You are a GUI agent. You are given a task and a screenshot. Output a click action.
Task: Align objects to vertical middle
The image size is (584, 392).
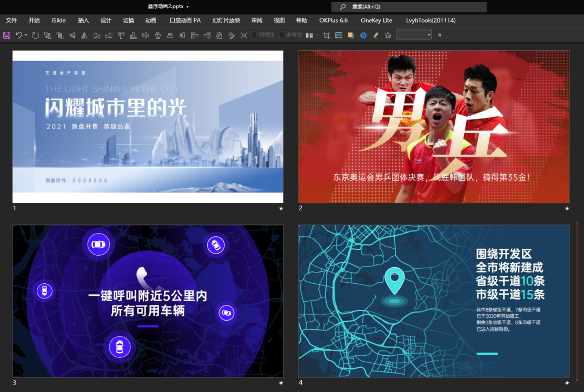coord(182,35)
